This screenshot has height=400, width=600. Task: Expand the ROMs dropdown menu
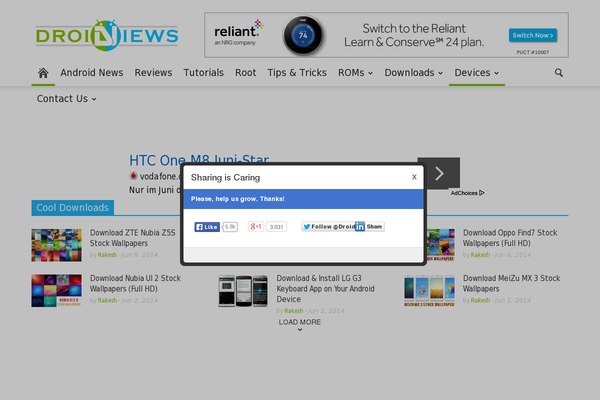[x=355, y=73]
